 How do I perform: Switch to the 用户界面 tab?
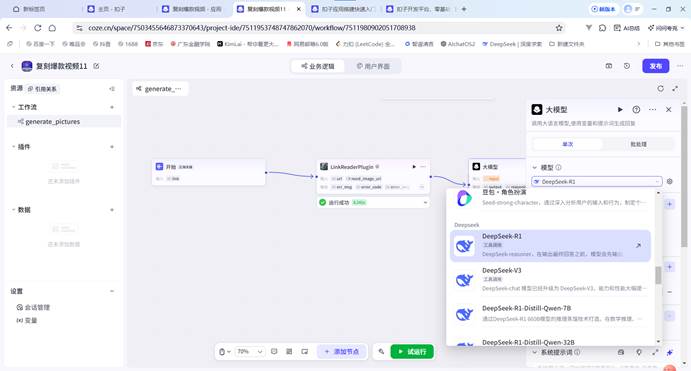(x=373, y=66)
